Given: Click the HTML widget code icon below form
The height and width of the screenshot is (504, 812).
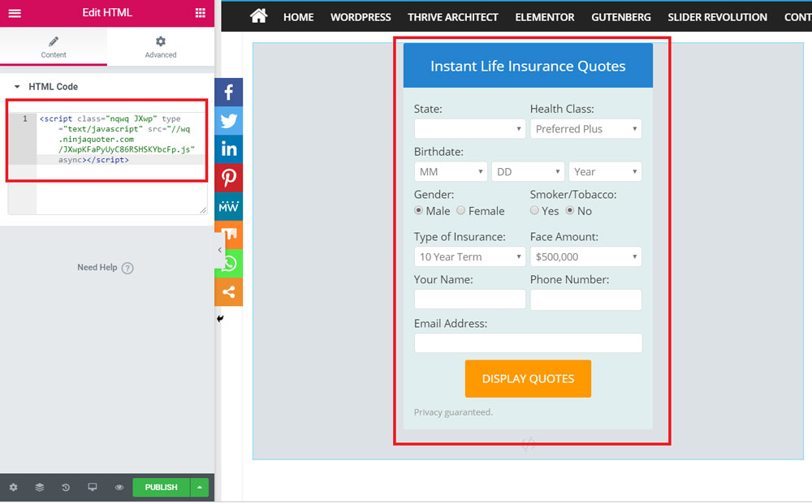Looking at the screenshot, I should coord(529,444).
